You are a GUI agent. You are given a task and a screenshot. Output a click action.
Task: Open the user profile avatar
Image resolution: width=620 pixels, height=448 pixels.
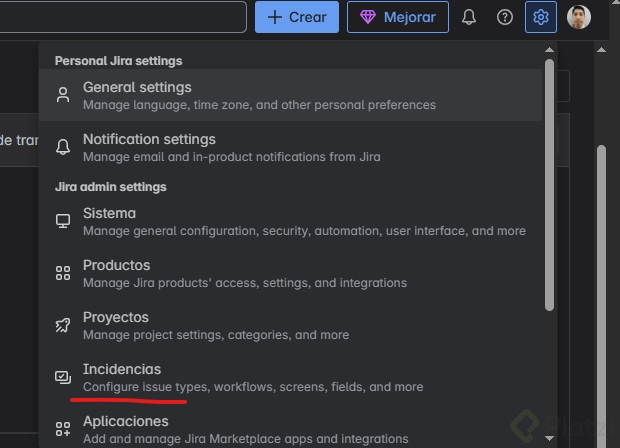coord(578,17)
